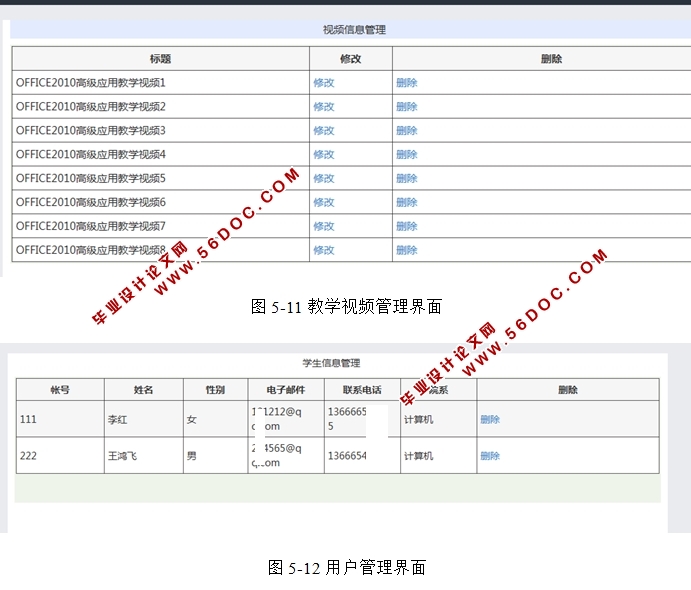Select 删除 link beside 教学视频5
691x590 pixels.
tap(406, 179)
